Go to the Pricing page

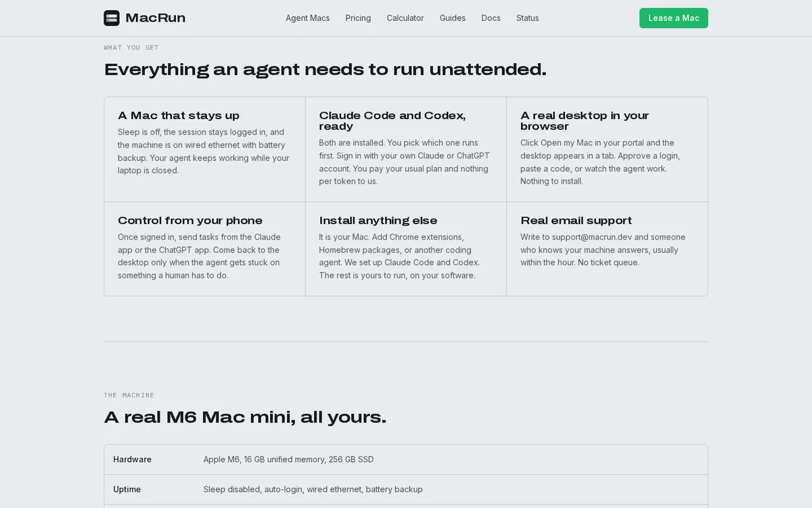tap(358, 18)
